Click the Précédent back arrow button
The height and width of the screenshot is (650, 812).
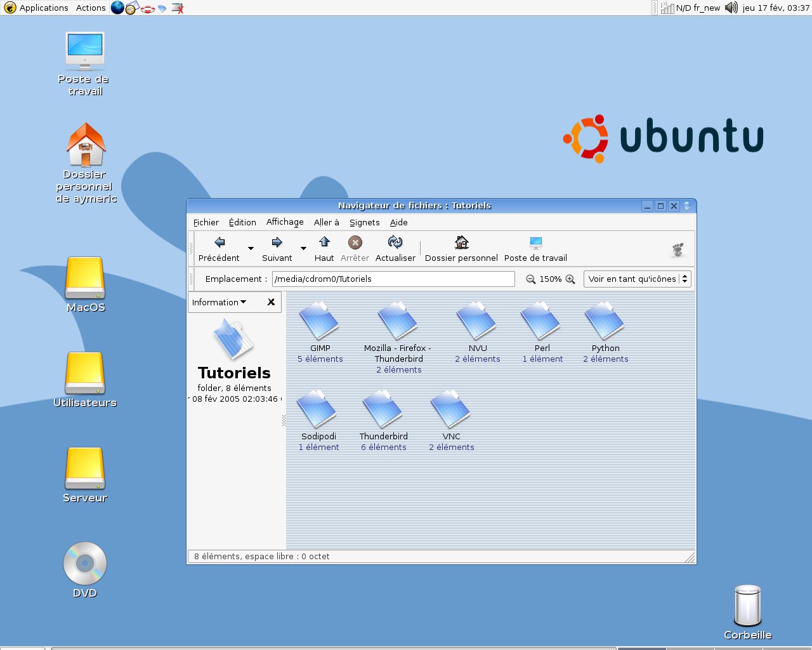219,248
